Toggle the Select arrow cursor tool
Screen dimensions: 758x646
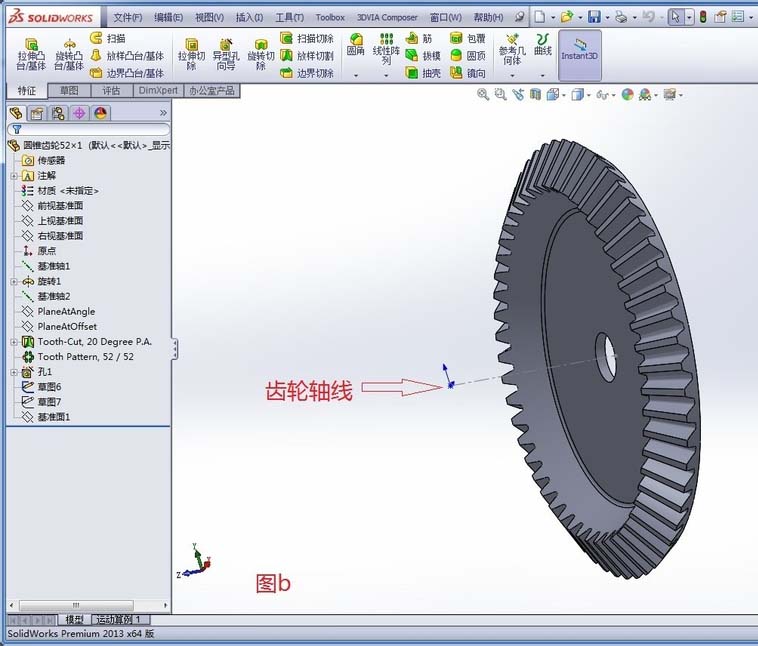coord(675,17)
